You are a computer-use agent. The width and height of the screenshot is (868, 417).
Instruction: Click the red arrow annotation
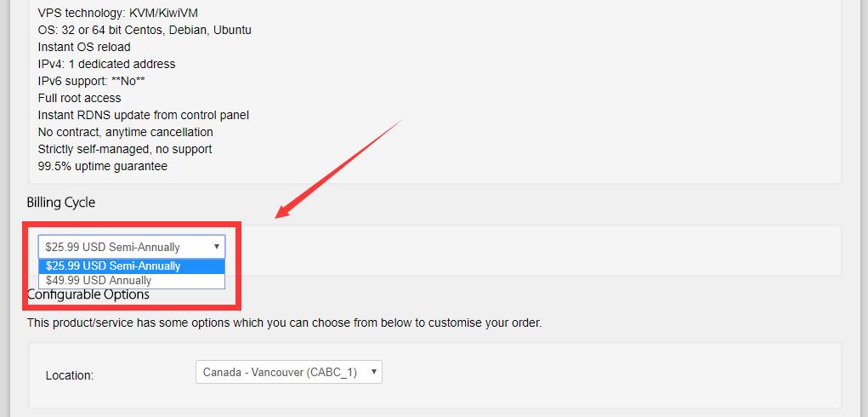pos(338,169)
